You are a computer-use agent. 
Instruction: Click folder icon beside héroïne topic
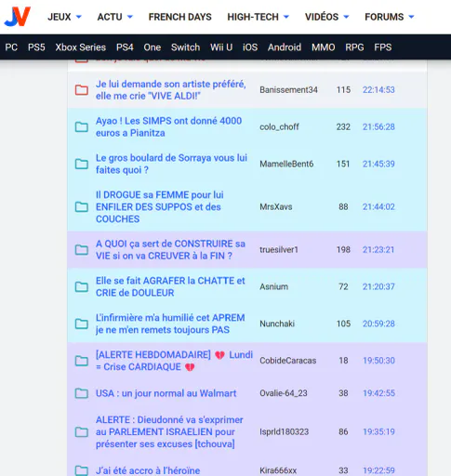[82, 470]
